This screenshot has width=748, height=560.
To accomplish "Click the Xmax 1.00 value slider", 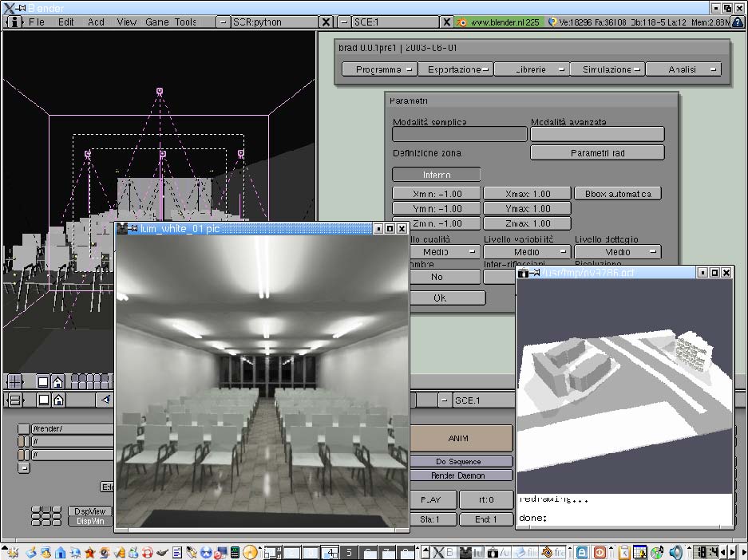I will click(527, 194).
